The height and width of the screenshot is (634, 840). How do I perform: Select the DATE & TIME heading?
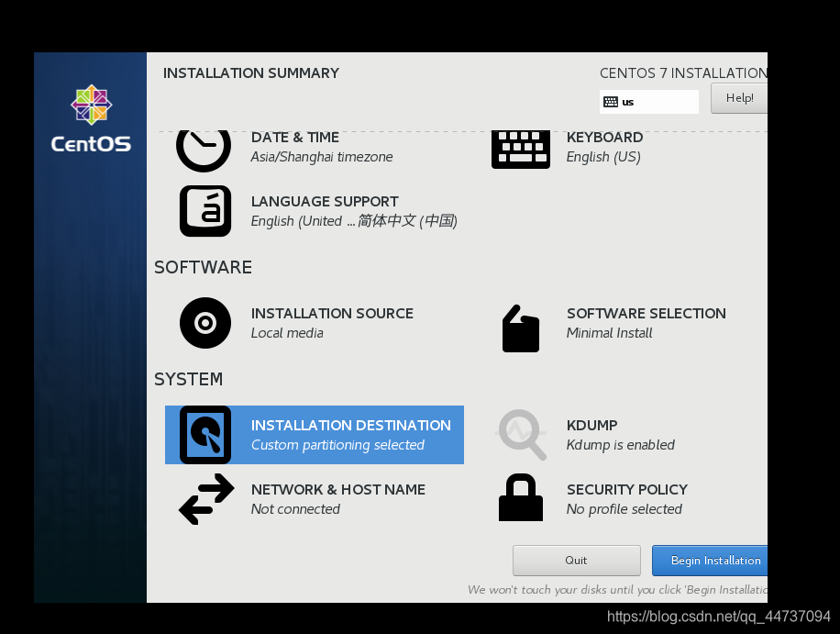[294, 138]
